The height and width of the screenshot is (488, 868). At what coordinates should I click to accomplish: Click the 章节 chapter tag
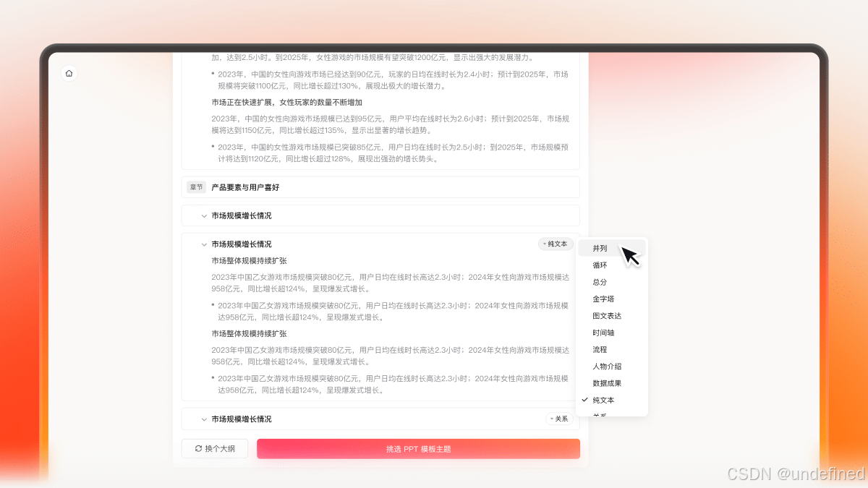[x=197, y=187]
